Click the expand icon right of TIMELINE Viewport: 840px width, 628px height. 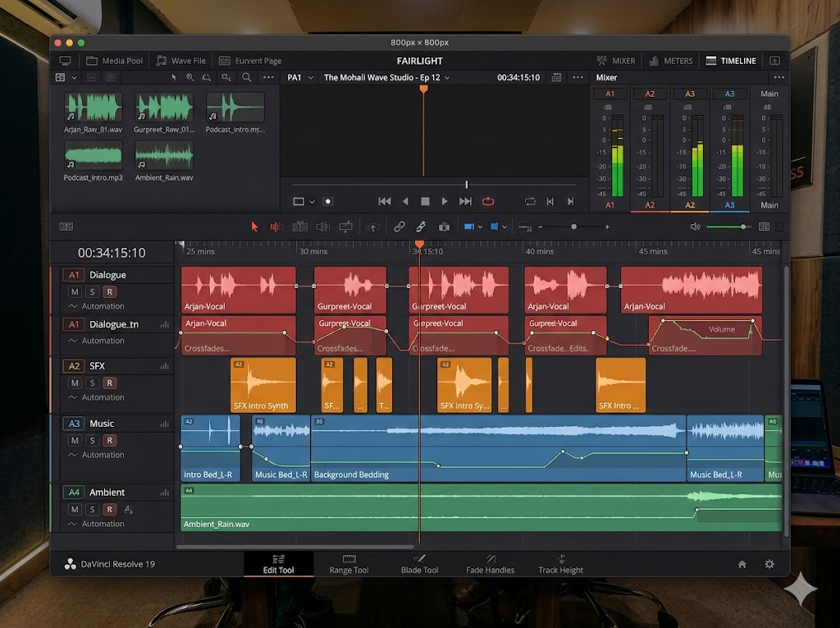point(774,61)
